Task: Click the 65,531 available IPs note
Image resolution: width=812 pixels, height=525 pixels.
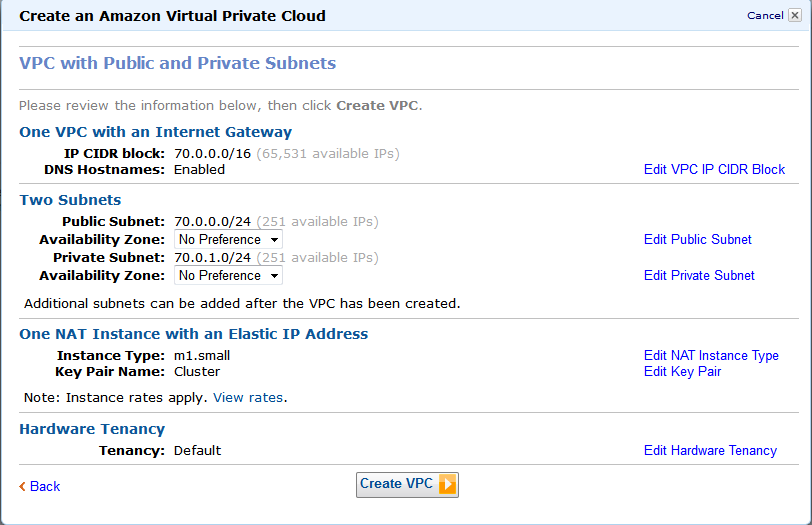Action: 328,154
